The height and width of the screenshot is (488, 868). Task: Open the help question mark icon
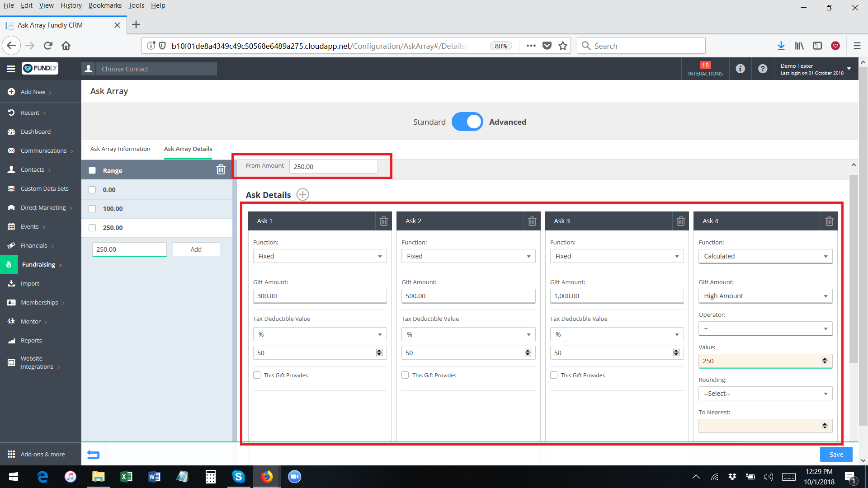tap(763, 69)
